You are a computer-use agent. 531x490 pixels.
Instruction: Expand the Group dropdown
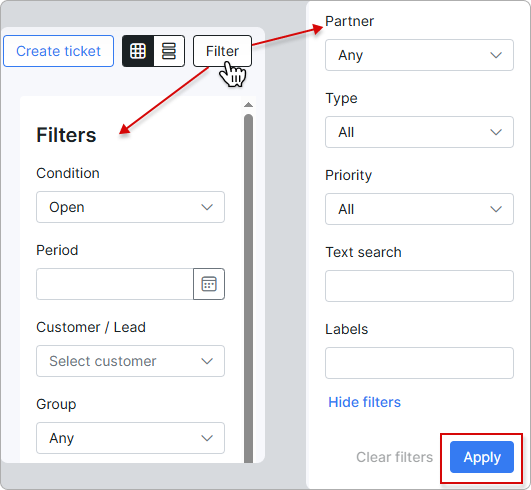[x=130, y=438]
